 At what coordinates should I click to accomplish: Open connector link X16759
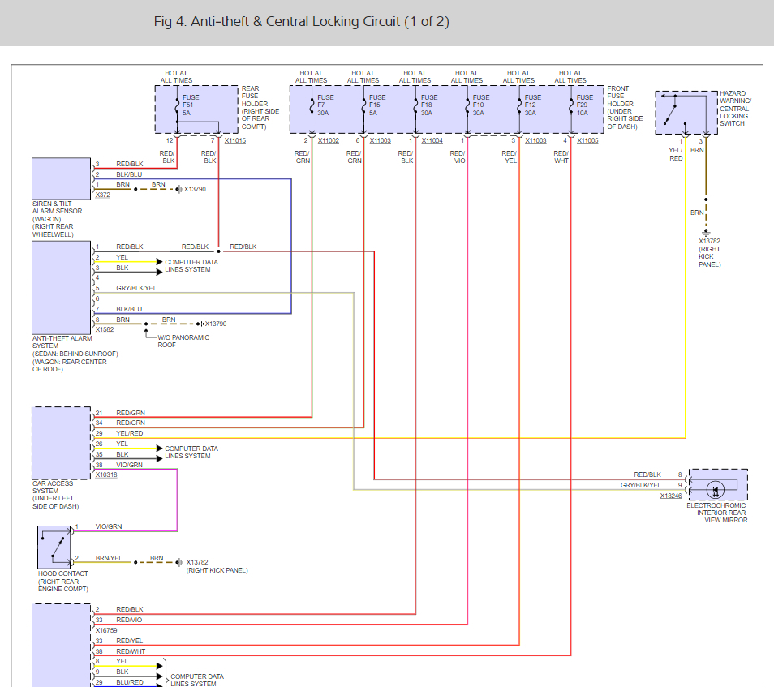point(106,630)
